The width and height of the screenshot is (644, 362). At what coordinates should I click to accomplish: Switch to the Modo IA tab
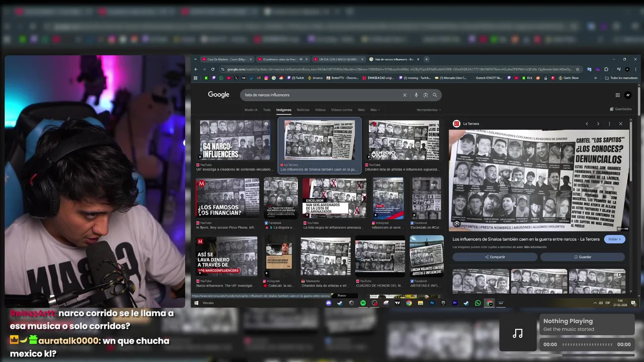click(251, 110)
